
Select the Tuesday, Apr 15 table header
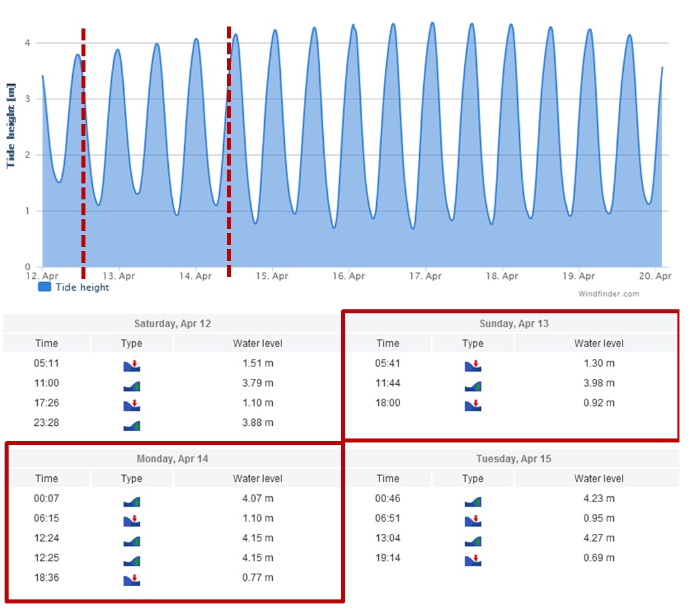coord(513,459)
